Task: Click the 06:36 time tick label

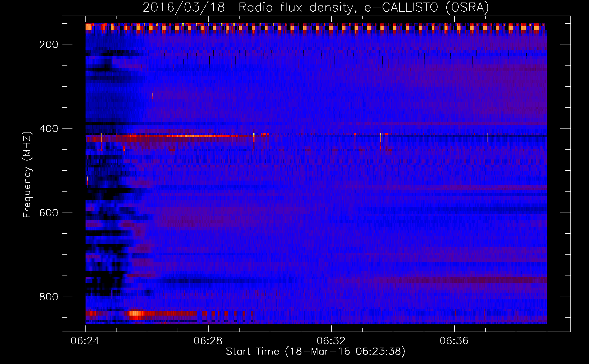Action: click(454, 341)
